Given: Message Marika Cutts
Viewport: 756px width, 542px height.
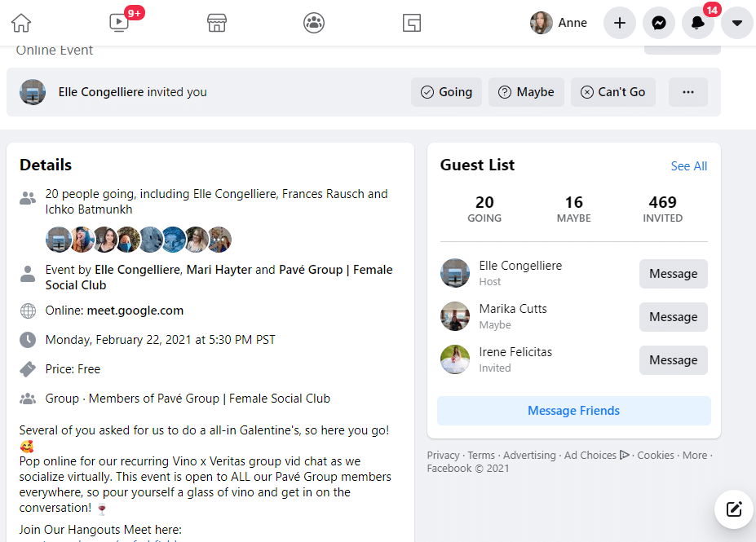Looking at the screenshot, I should (x=673, y=317).
